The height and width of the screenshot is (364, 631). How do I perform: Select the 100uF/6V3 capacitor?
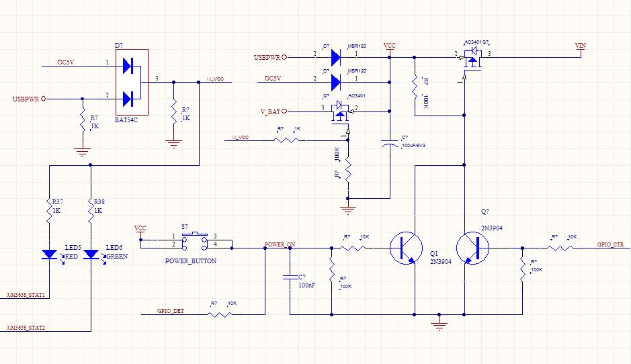389,144
